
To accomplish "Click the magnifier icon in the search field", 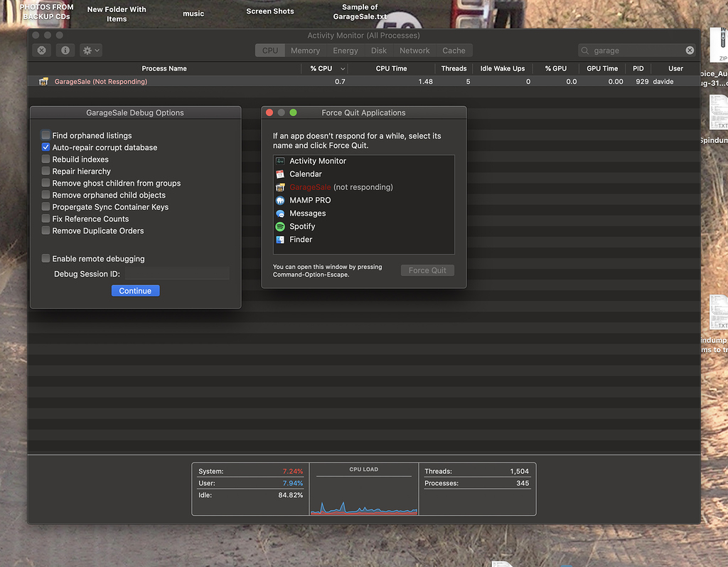I will (x=585, y=51).
